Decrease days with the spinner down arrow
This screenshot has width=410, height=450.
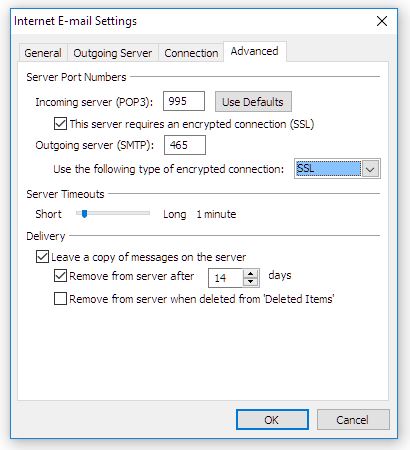point(251,282)
